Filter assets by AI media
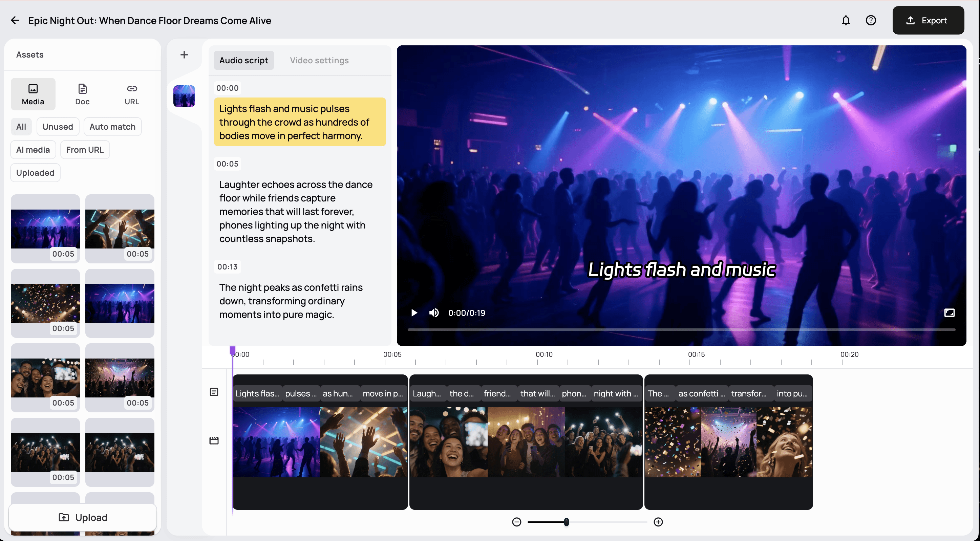The height and width of the screenshot is (541, 980). coord(33,150)
